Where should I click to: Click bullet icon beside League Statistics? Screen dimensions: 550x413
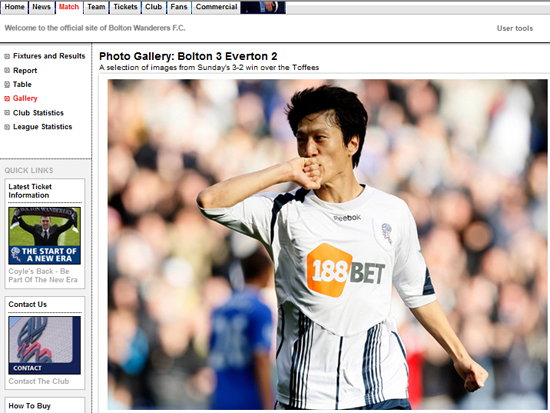(x=7, y=127)
